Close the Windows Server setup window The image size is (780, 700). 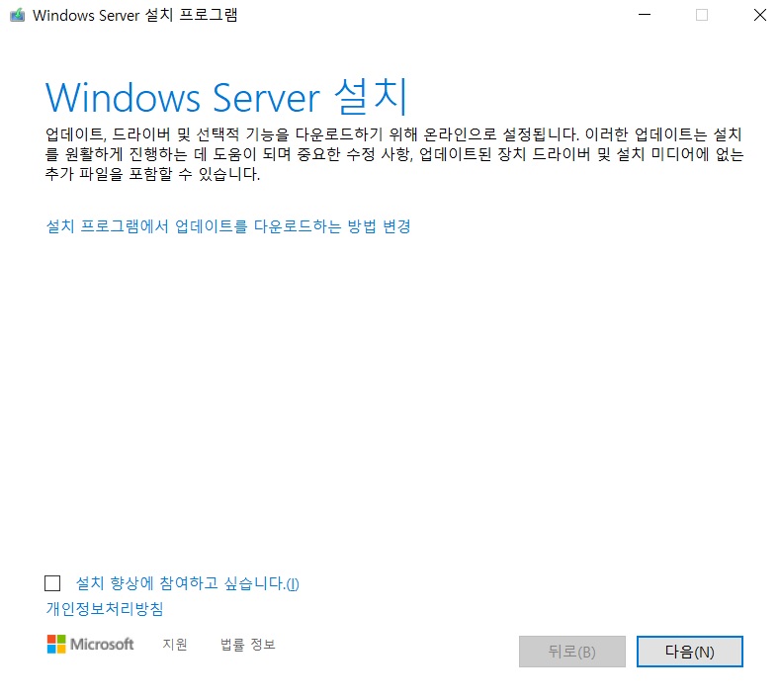tap(759, 15)
